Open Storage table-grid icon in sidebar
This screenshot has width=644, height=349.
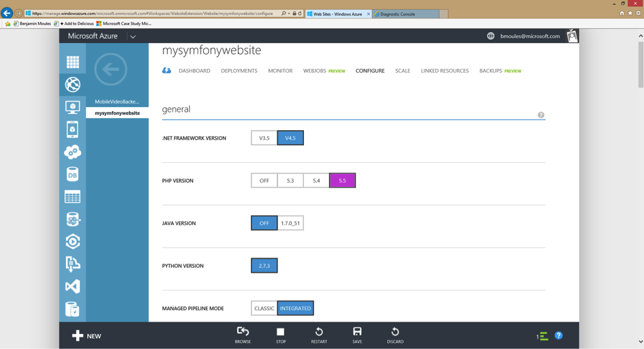point(73,197)
